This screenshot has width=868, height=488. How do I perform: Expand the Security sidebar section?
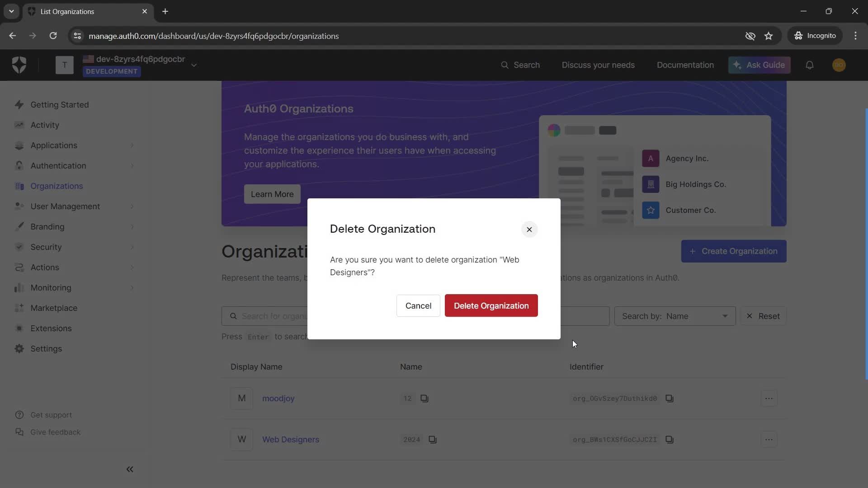pos(75,247)
